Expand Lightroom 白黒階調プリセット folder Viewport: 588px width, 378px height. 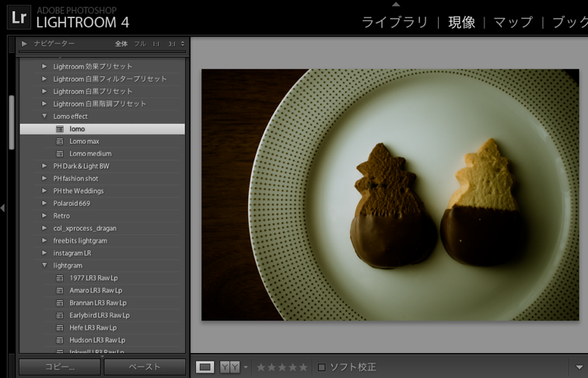(x=44, y=104)
